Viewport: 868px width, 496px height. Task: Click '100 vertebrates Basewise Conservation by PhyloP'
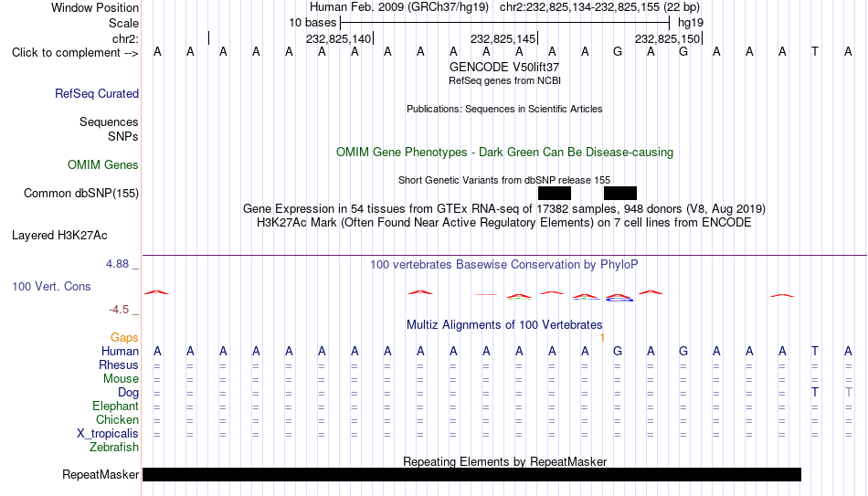point(504,265)
